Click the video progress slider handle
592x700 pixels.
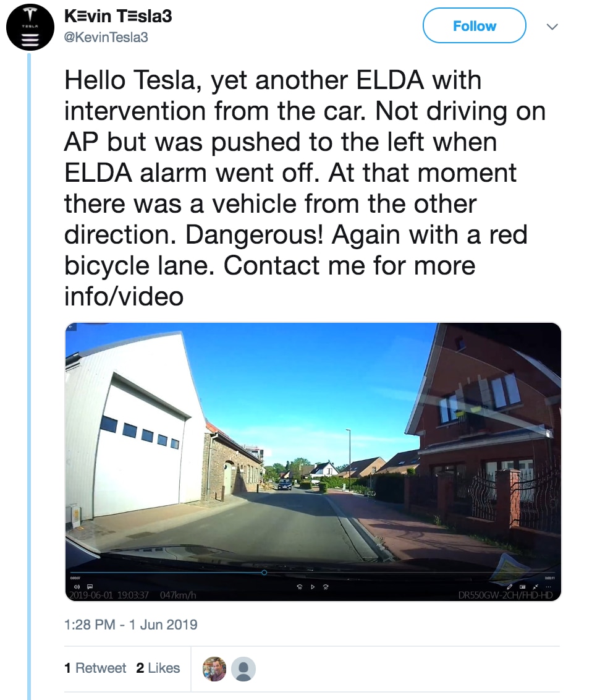[x=264, y=573]
